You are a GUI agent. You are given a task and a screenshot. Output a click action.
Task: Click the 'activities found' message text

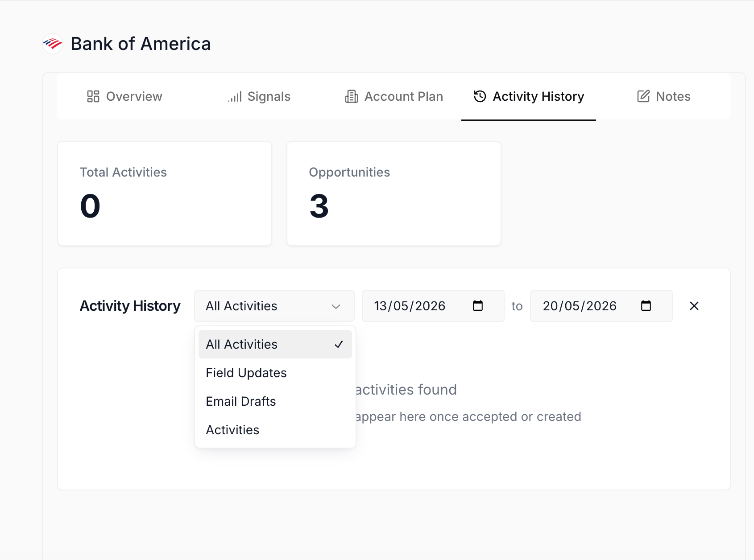[x=406, y=390]
